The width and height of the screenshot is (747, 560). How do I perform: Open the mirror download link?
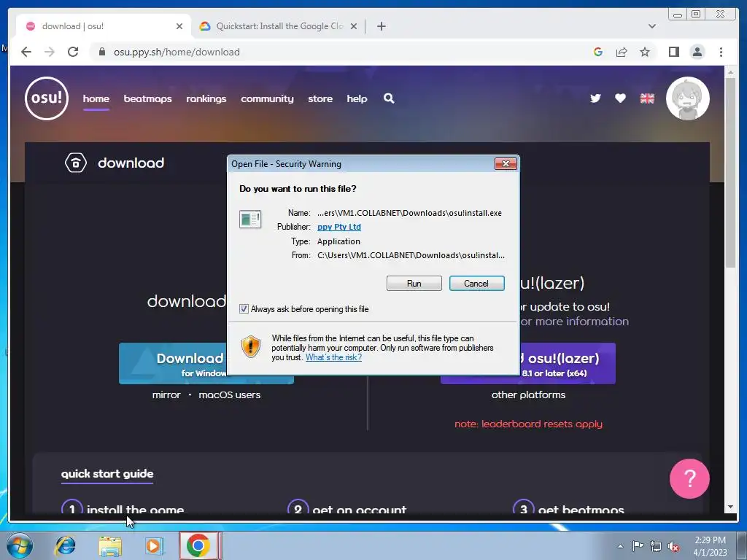tap(166, 394)
